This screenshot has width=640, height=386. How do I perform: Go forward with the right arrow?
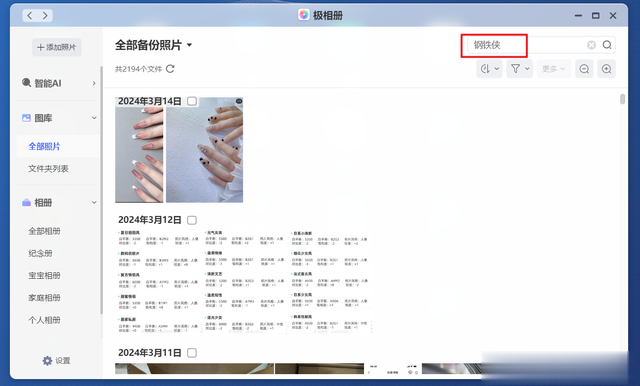(45, 16)
